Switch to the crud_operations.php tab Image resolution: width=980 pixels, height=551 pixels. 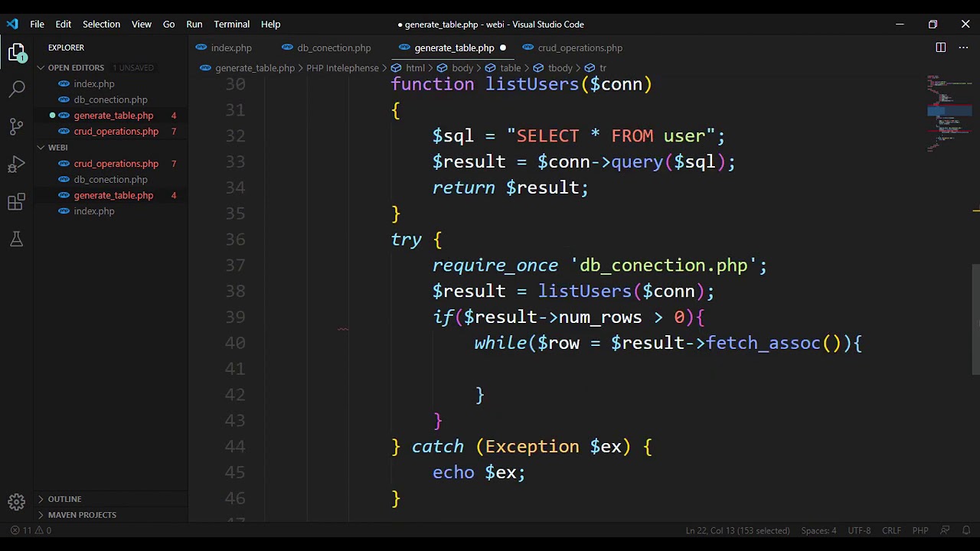(580, 47)
